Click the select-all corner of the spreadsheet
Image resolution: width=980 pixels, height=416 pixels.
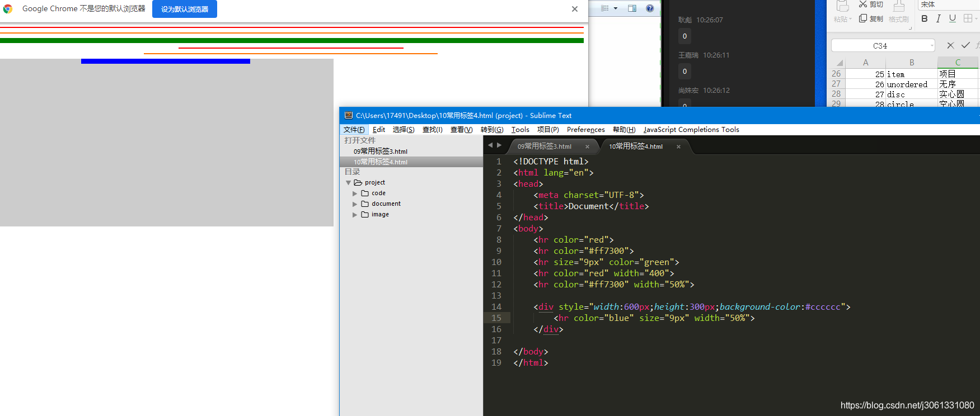(x=839, y=63)
